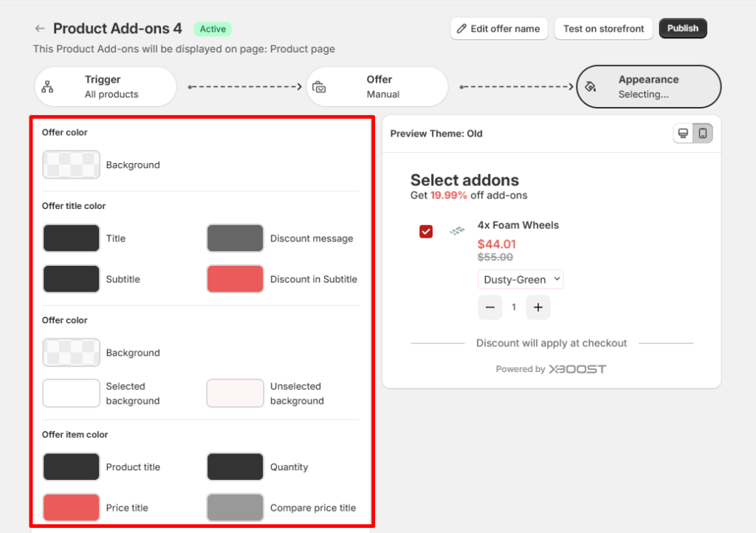
Task: Click the Powered by XBOOST logo
Action: click(577, 369)
